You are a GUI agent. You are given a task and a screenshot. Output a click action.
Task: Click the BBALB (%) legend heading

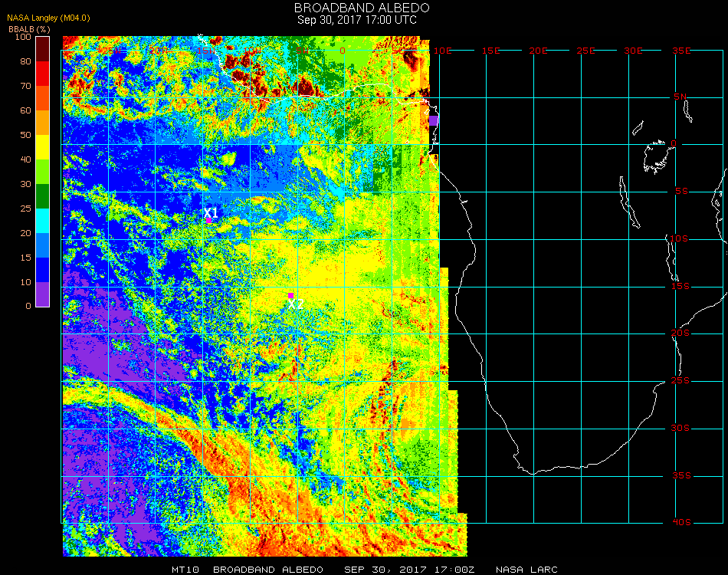(30, 28)
